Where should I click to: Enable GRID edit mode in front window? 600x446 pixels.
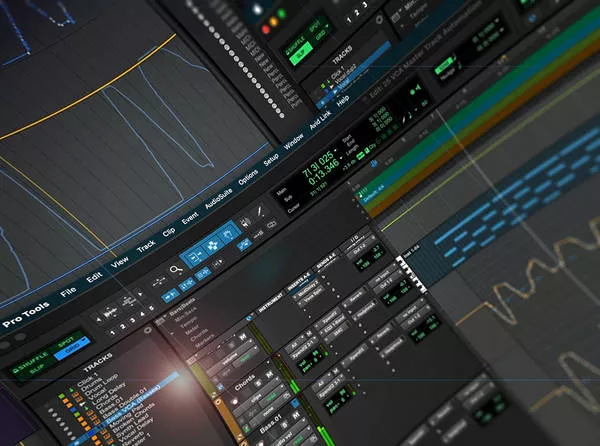tap(72, 349)
